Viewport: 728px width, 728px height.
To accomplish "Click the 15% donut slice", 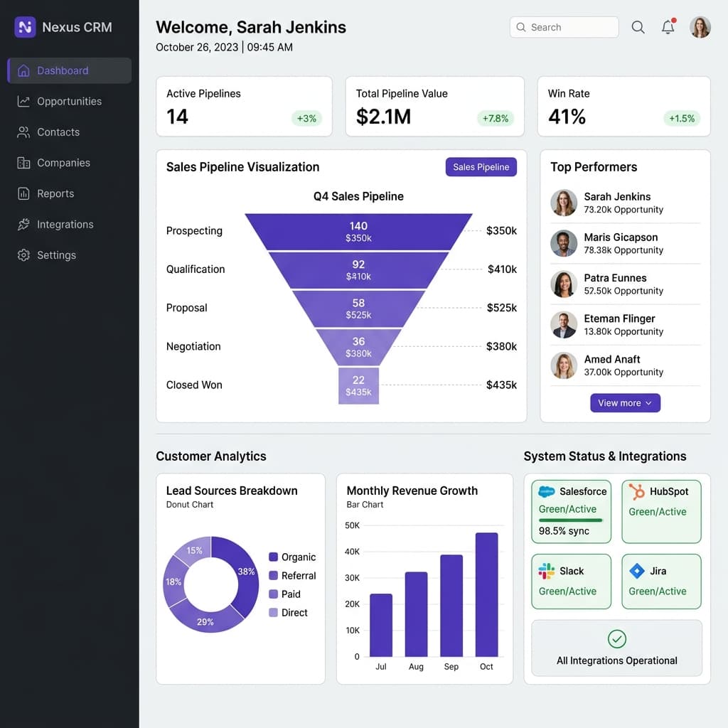I will click(195, 551).
